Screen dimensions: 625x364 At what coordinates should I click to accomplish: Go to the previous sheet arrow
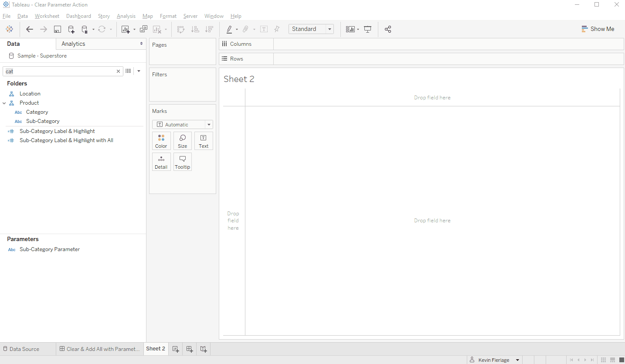tap(578, 360)
